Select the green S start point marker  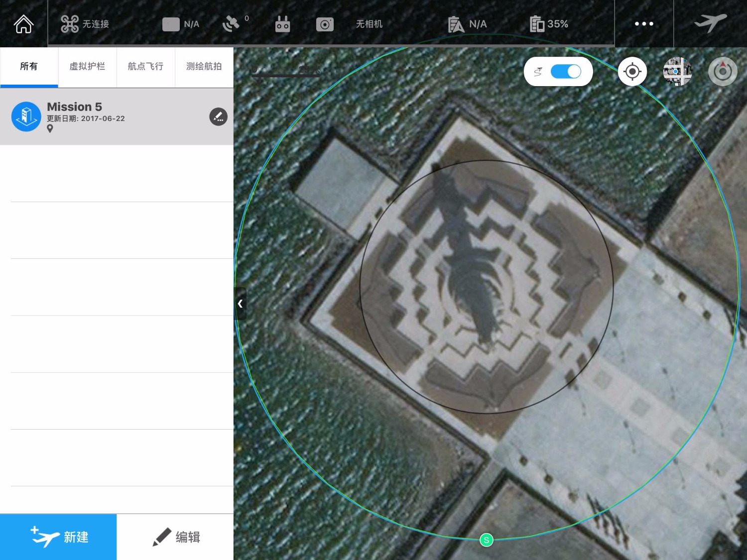click(486, 540)
